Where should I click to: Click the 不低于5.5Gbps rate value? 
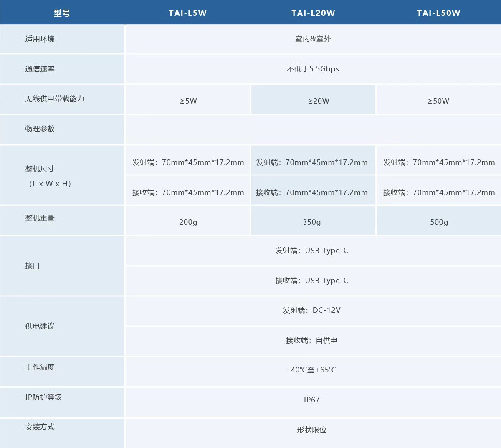coord(313,69)
